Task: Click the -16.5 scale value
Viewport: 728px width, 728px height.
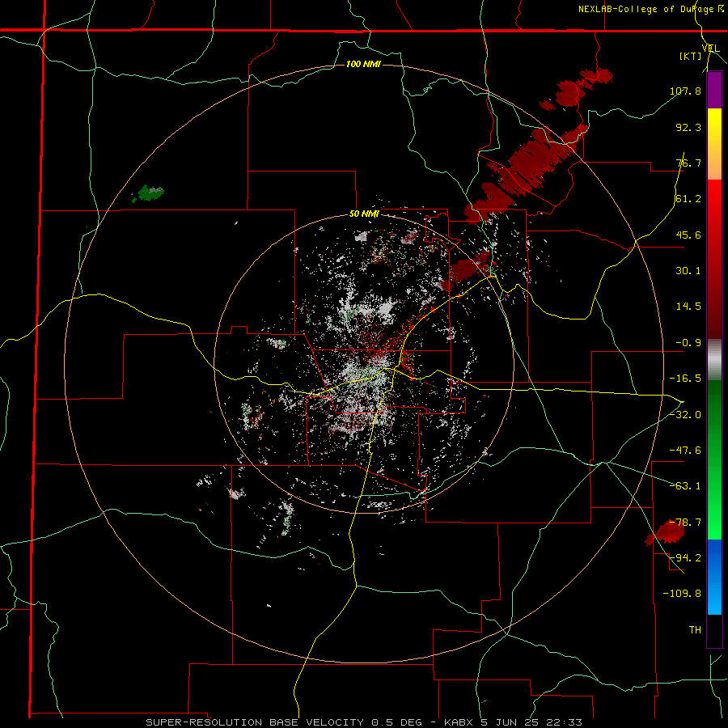Action: [x=685, y=379]
